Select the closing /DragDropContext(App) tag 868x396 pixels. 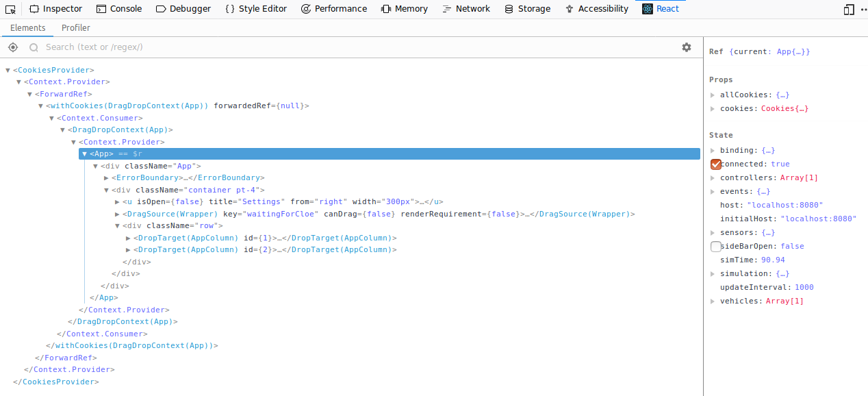coord(123,322)
